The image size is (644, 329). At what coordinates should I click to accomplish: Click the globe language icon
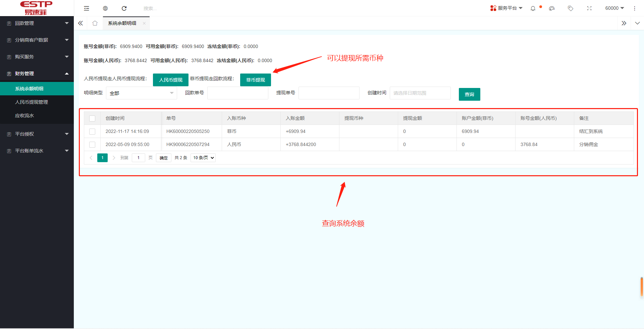point(105,8)
